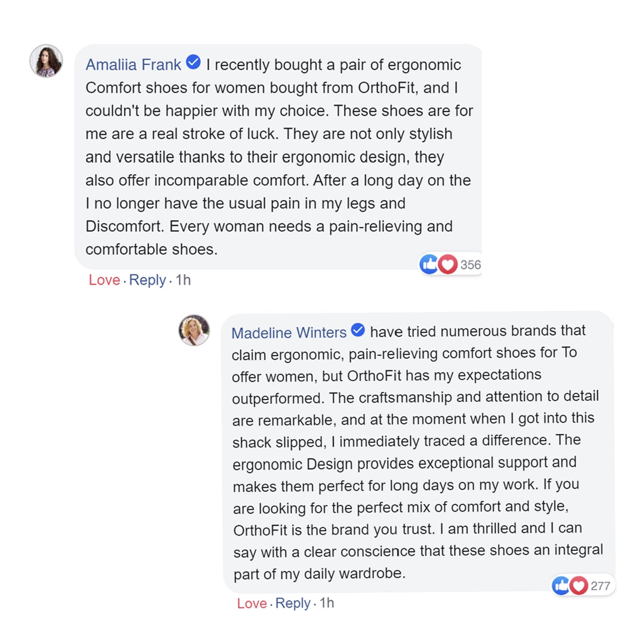Open the 356 reactions count

pyautogui.click(x=470, y=265)
